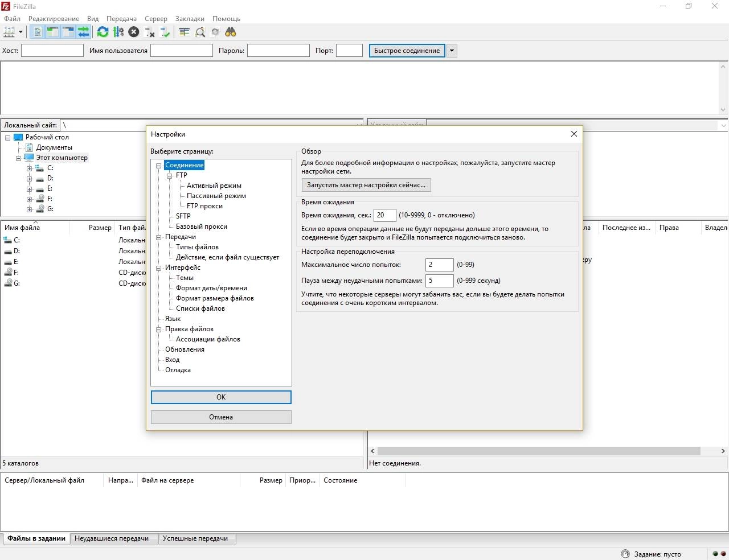Select Базовый прокси settings page
729x560 pixels.
202,227
